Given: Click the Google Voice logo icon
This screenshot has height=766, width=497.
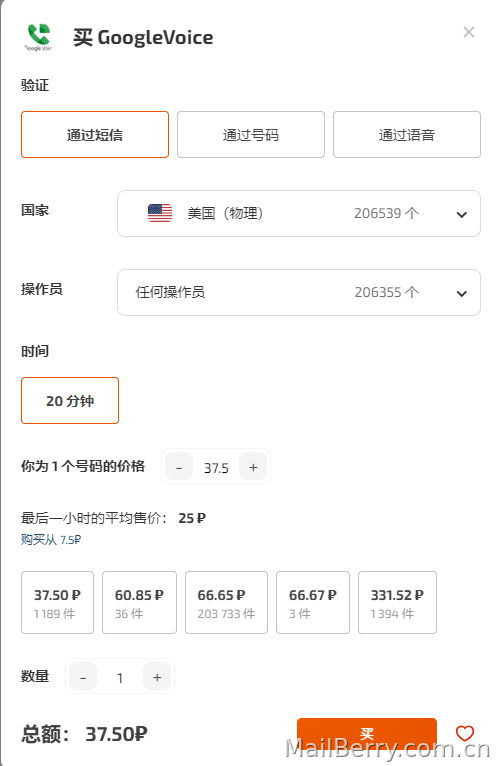Looking at the screenshot, I should coord(39,38).
